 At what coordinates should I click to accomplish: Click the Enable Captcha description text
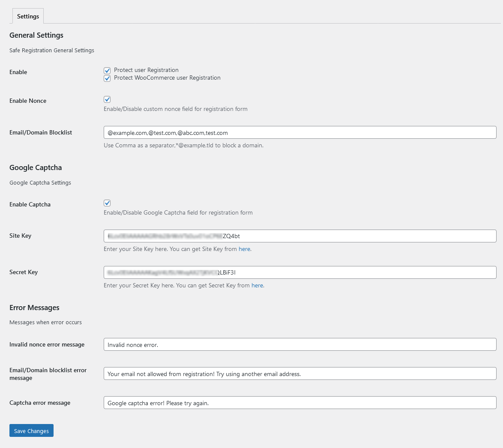click(x=178, y=212)
